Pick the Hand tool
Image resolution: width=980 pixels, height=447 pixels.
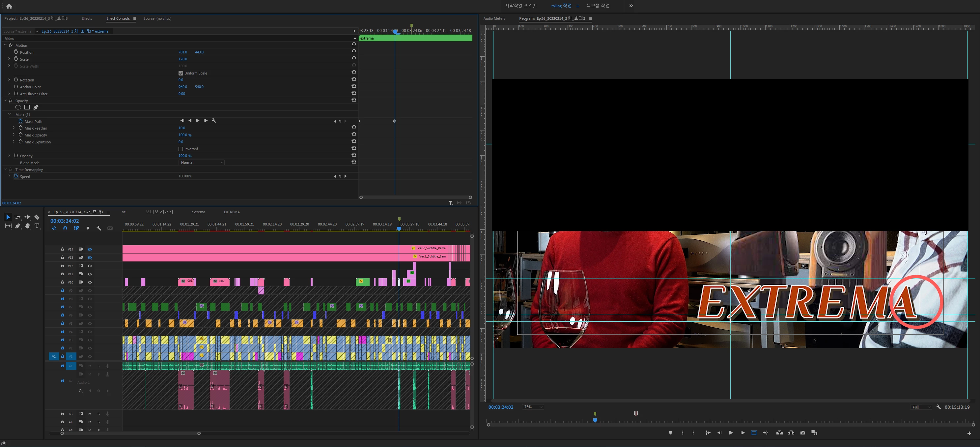coord(27,226)
